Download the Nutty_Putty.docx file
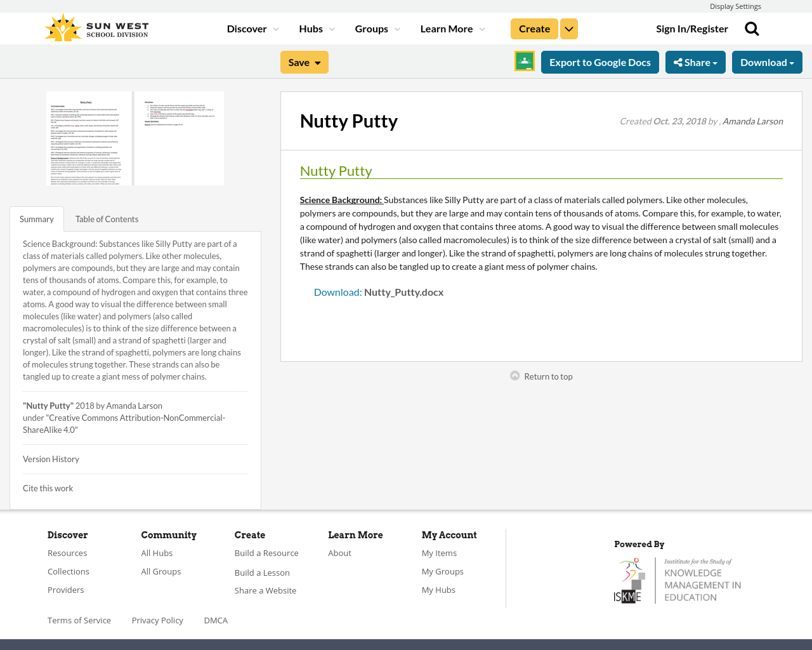812x650 pixels. pos(378,291)
